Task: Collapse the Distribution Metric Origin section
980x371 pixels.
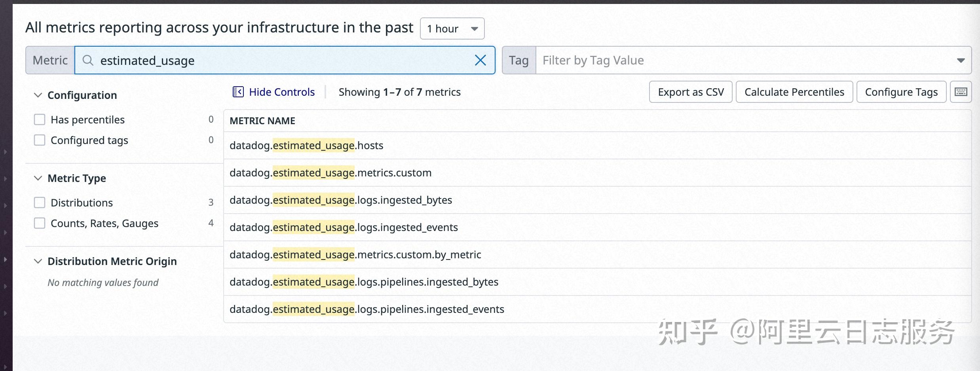Action: point(38,261)
